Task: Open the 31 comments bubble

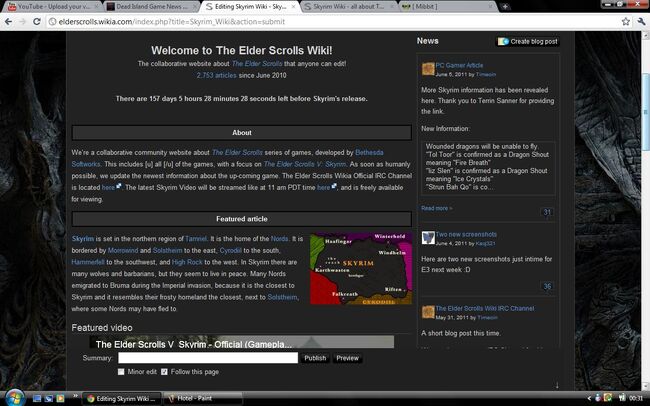Action: (x=547, y=212)
